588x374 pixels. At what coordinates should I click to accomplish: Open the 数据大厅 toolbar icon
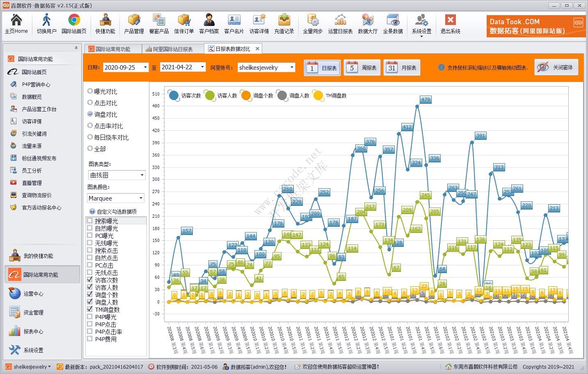coord(368,23)
